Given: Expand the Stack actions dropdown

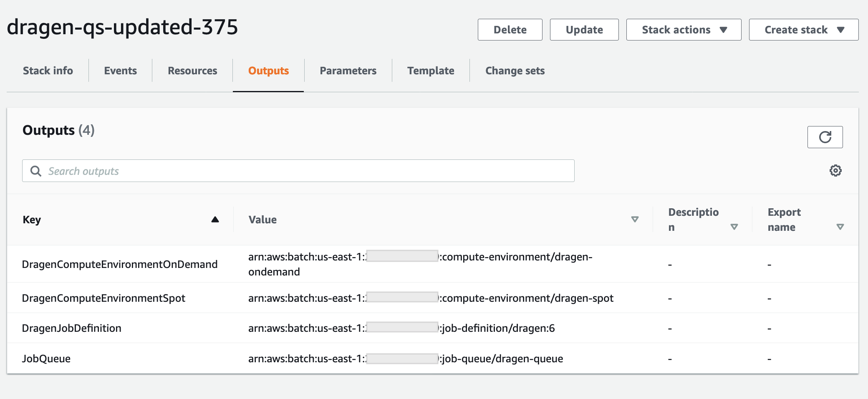Looking at the screenshot, I should 684,30.
